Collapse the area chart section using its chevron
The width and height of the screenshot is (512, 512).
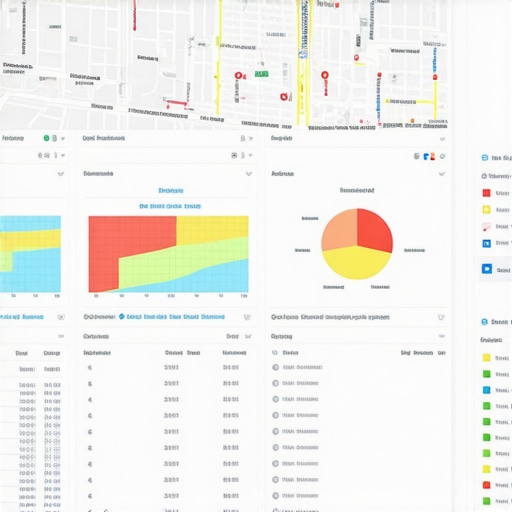point(249,174)
